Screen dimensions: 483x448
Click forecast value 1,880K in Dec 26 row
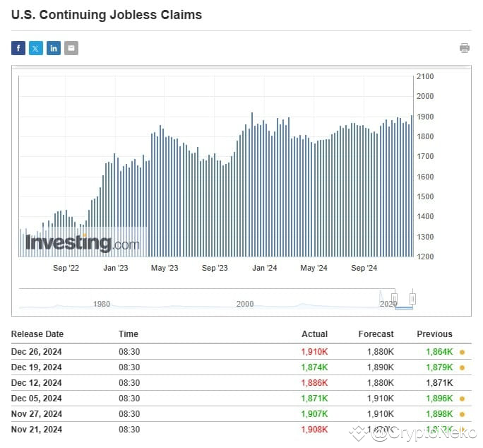point(380,352)
